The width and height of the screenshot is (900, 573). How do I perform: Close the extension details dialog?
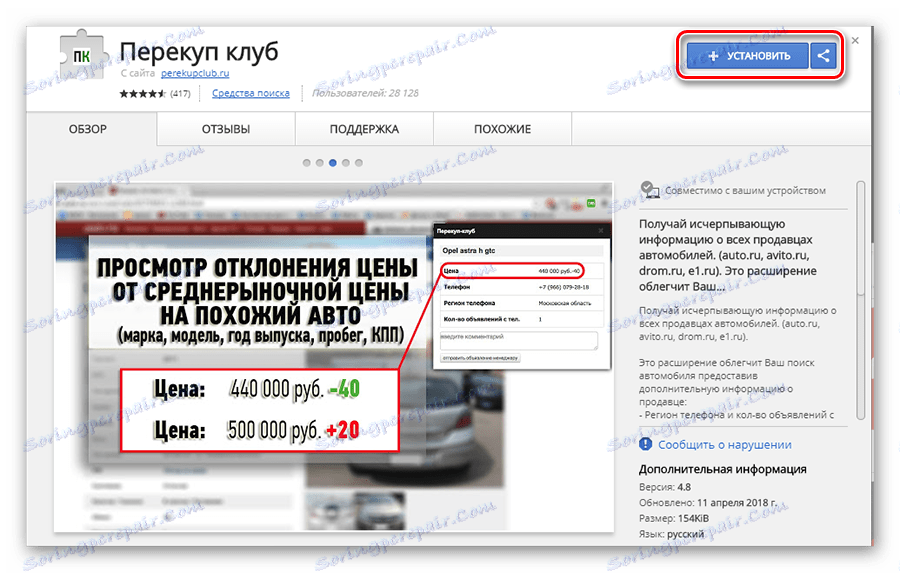(855, 41)
